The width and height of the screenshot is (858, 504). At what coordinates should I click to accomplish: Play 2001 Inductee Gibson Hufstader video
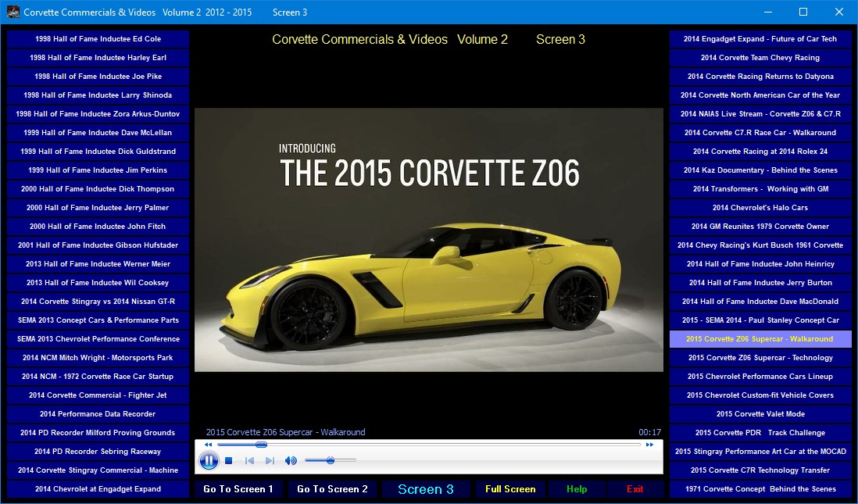pos(98,245)
